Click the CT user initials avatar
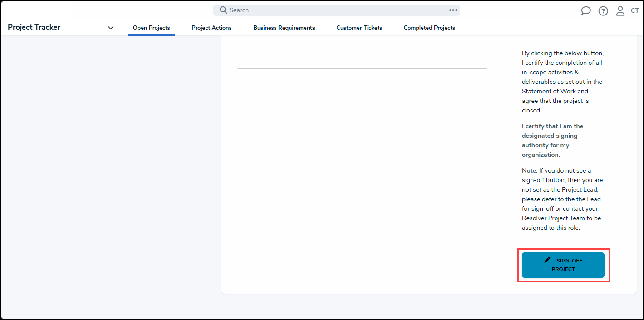 [x=635, y=10]
